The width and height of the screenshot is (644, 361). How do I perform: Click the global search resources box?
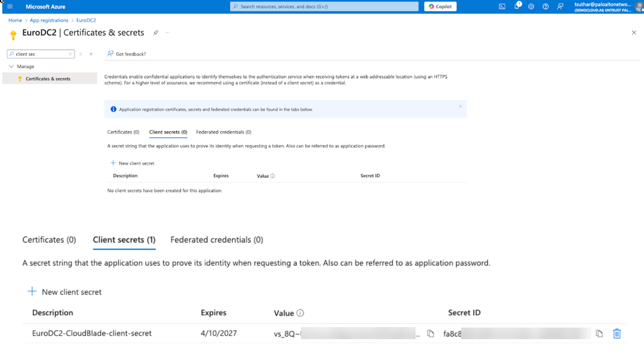(324, 6)
